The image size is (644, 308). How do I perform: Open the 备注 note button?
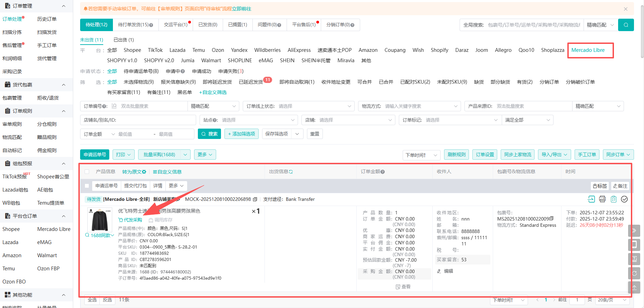coord(620,186)
